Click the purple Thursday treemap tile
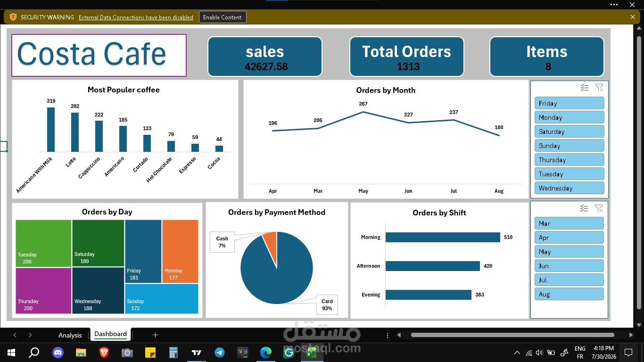Viewport: 644px width, 362px height. pos(43,291)
